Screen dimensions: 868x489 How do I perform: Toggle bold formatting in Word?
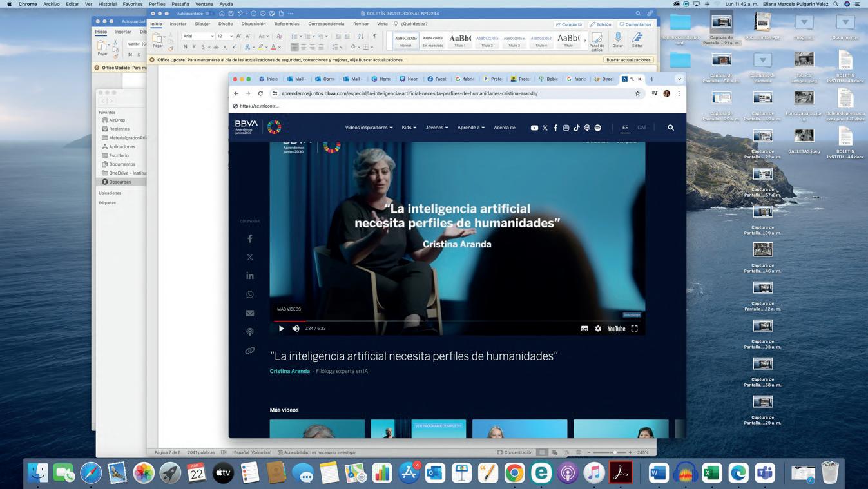point(185,47)
